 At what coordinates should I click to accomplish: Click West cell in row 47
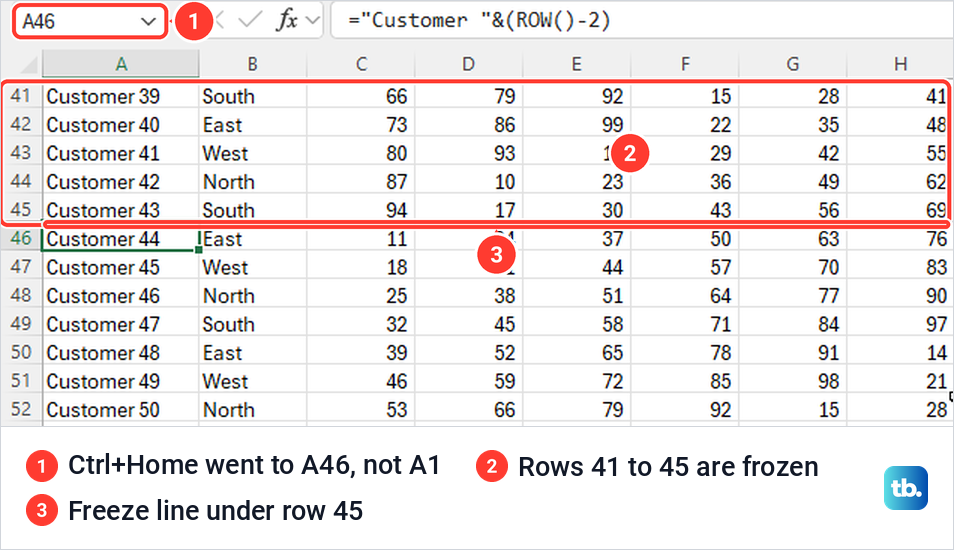252,267
